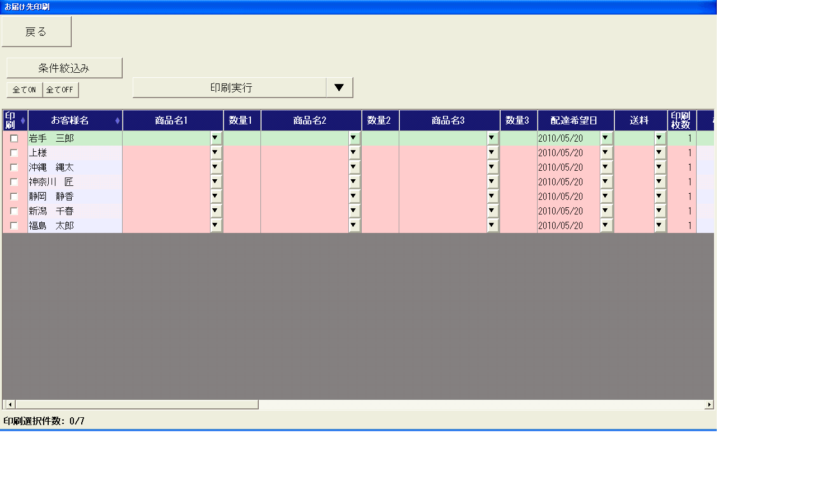Screen dimensions: 840x504
Task: Click customer name cell 上様
Action: (x=75, y=153)
